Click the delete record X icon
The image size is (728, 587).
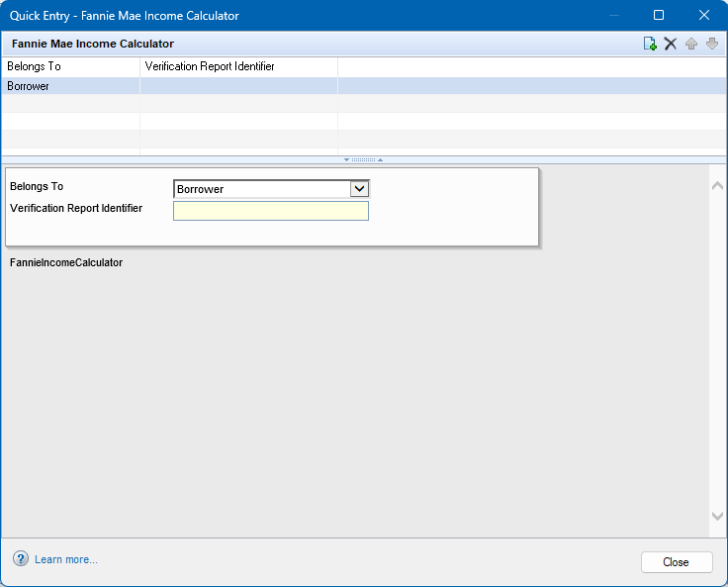coord(670,44)
